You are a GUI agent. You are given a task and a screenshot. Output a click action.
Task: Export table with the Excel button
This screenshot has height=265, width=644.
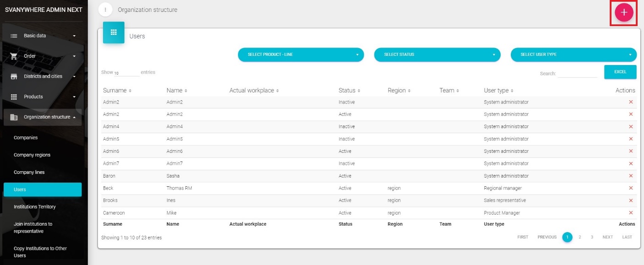(x=620, y=72)
